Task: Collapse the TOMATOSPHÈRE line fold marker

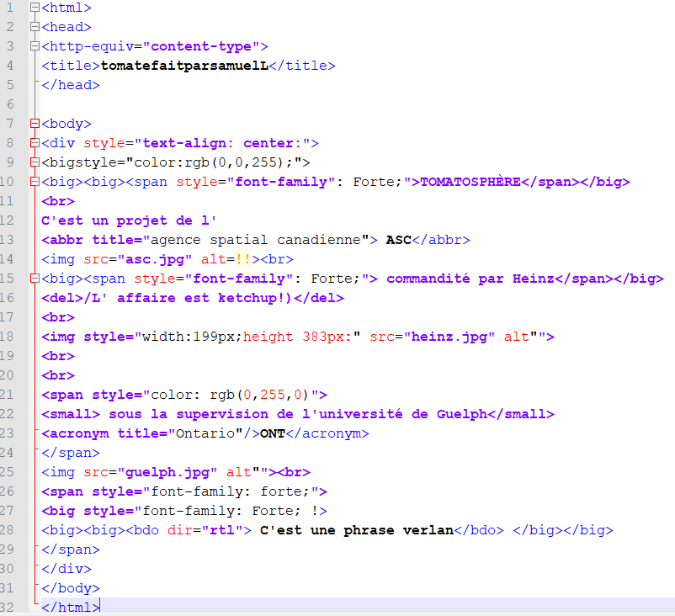Action: pos(35,182)
